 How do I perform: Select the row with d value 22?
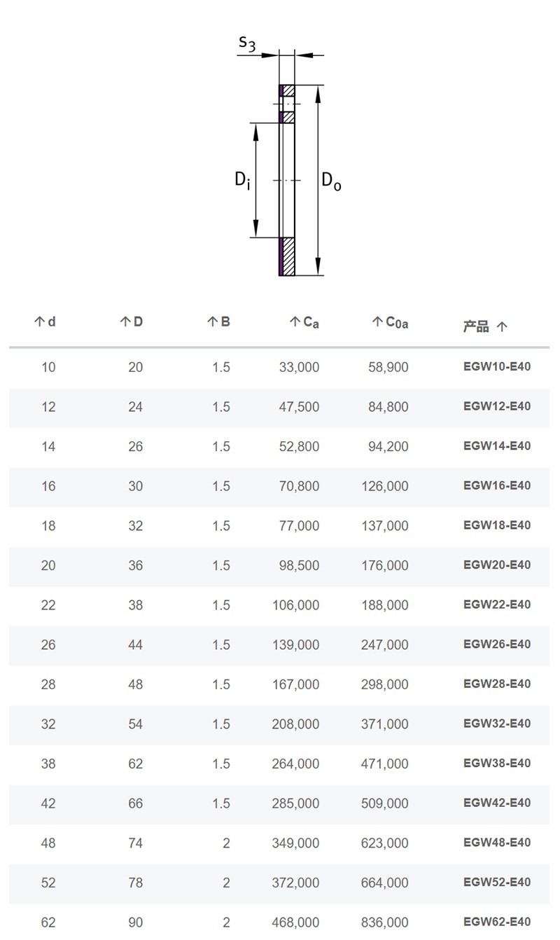click(279, 604)
